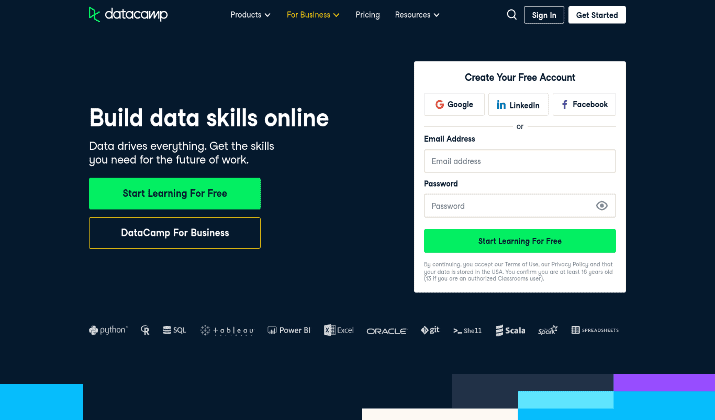Click the R language logo

coord(145,330)
